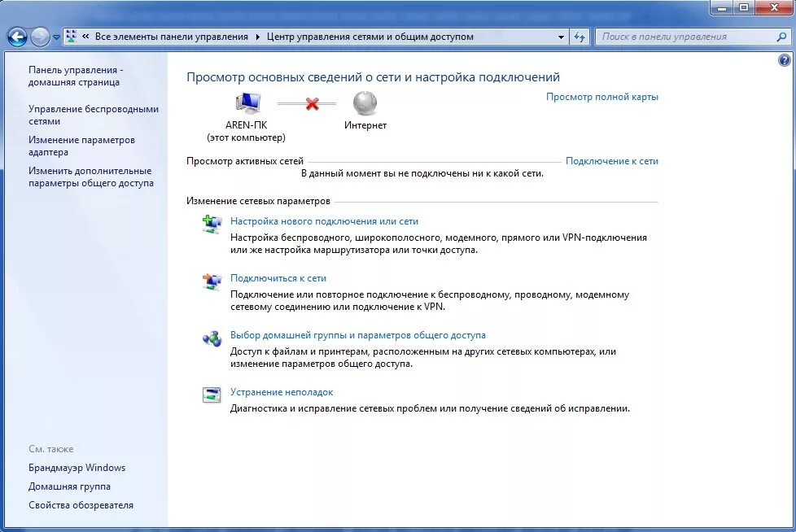Screen dimensions: 796x532
Task: Click the 'AREN-ПК' computer name label
Action: pos(247,125)
